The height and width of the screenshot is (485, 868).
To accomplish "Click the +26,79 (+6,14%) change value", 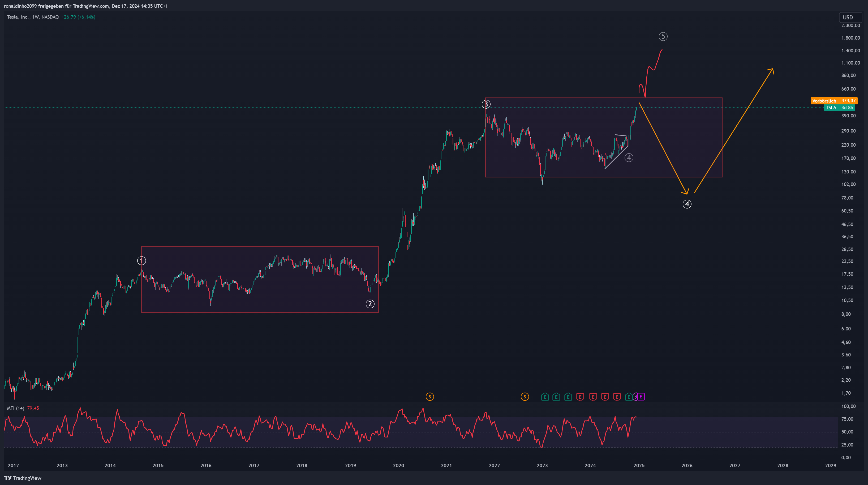I will point(79,17).
